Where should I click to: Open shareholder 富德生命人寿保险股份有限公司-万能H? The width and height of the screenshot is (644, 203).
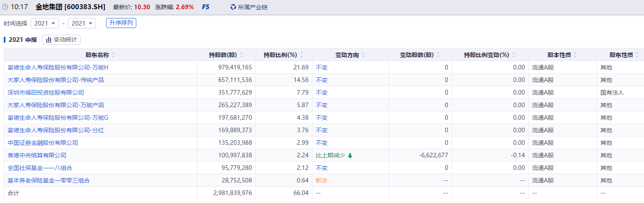click(58, 67)
